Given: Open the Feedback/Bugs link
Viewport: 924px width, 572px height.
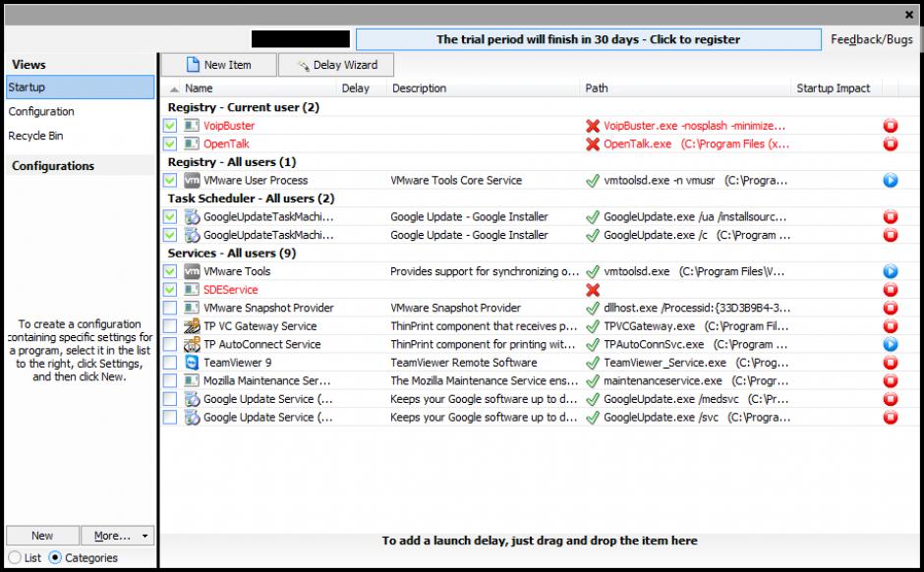Looking at the screenshot, I should [872, 39].
